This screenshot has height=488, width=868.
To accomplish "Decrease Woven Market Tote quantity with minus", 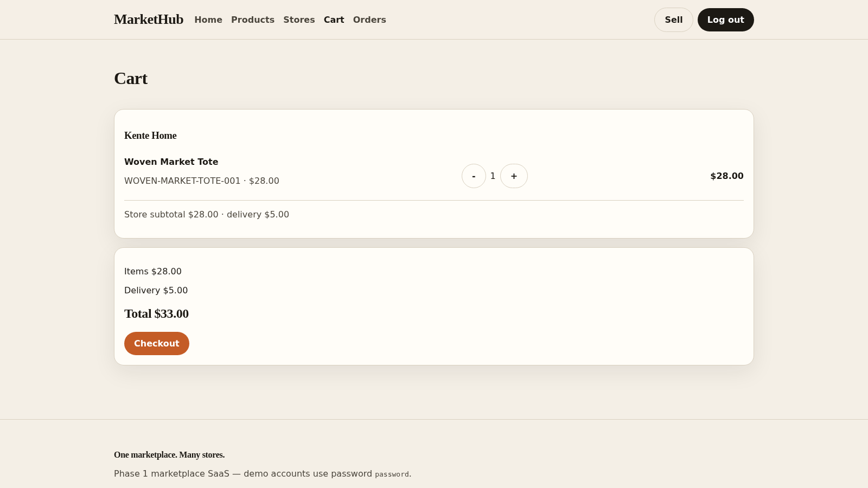I will [474, 176].
